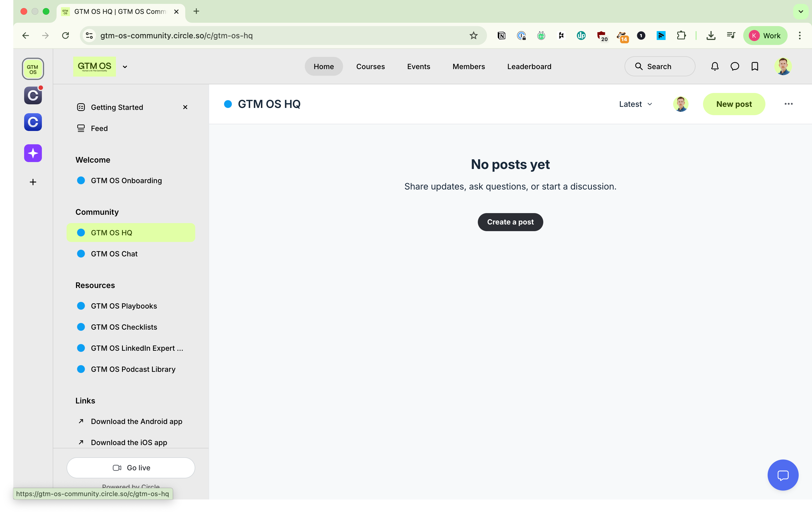
Task: Open the Latest sort dropdown
Action: coord(636,104)
